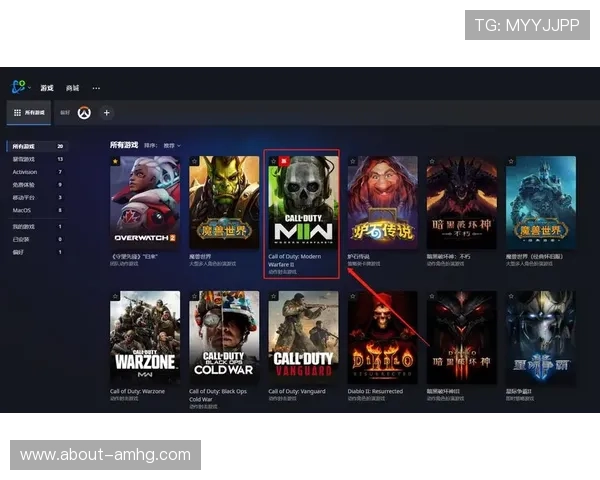Open Call of Duty: Black Ops Cold War tile
Viewport: 600px width, 480px height.
pos(224,337)
